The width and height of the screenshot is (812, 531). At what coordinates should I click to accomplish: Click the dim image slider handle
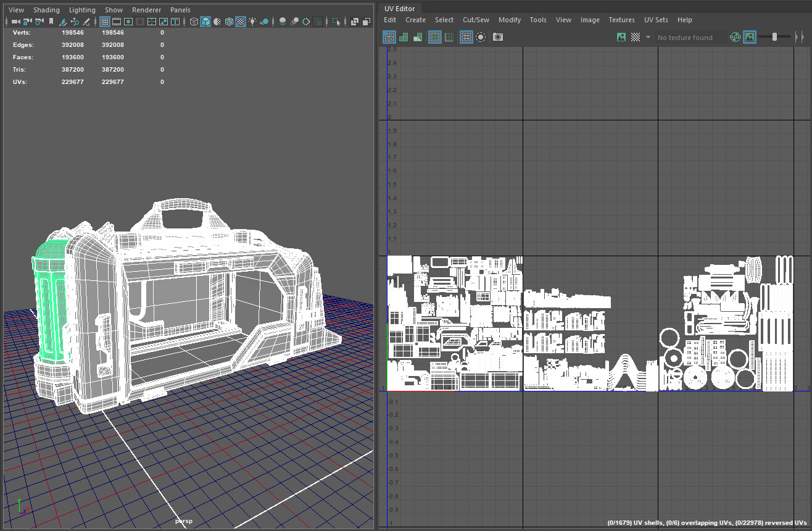[x=775, y=37]
